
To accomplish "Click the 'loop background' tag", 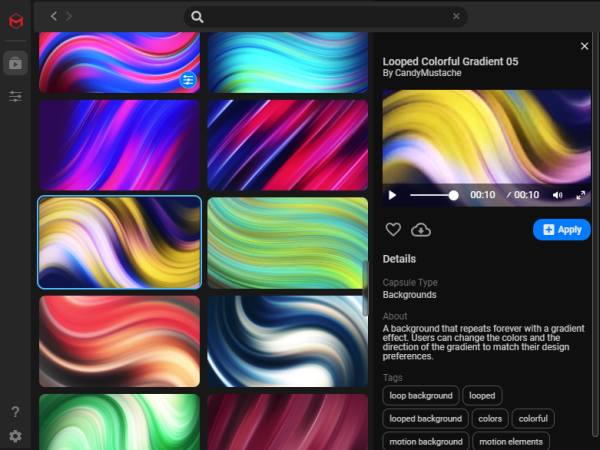I will click(421, 396).
